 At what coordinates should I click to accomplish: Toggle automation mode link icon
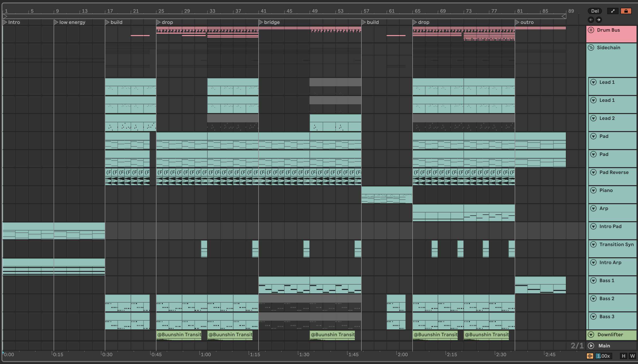(x=612, y=11)
